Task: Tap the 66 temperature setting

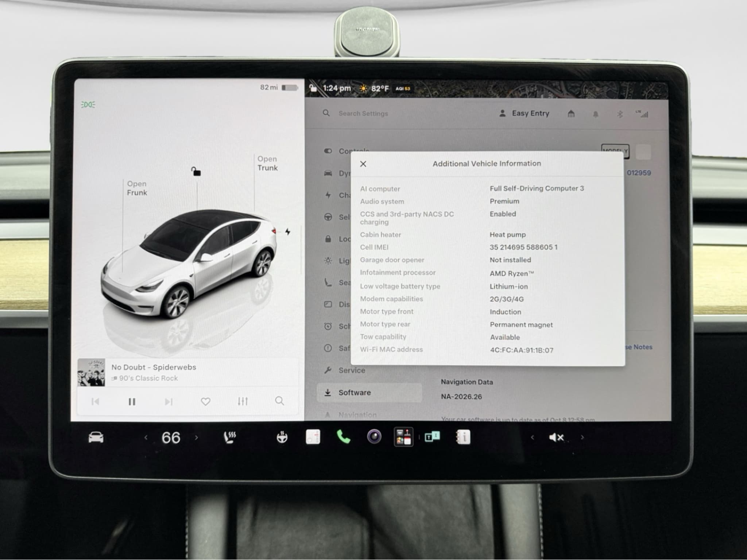Action: 171,437
